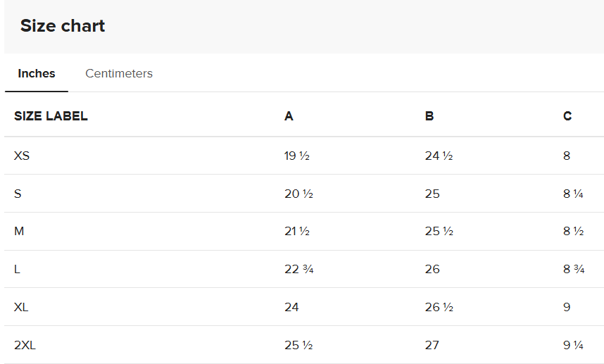Click the Size chart heading

[63, 26]
